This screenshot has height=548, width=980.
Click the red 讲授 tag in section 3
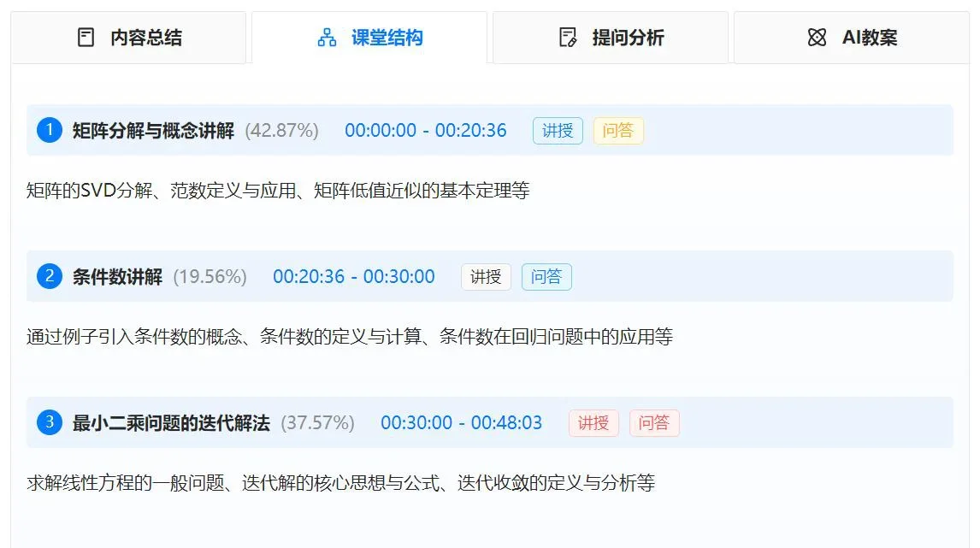click(x=593, y=423)
